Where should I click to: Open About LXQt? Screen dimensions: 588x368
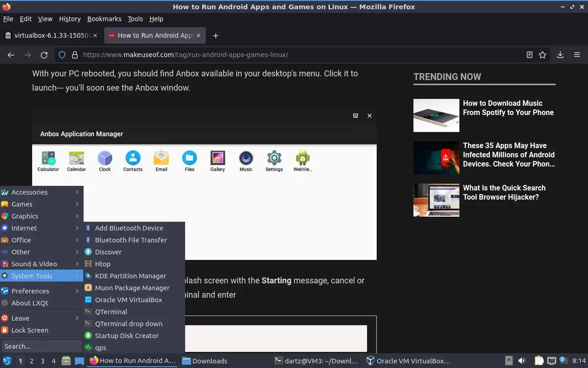click(41, 303)
